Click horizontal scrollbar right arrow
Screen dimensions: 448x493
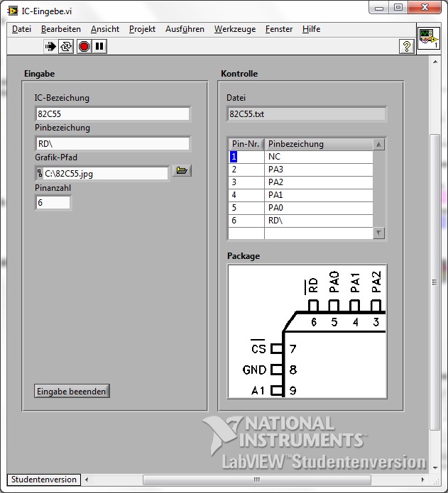423,480
